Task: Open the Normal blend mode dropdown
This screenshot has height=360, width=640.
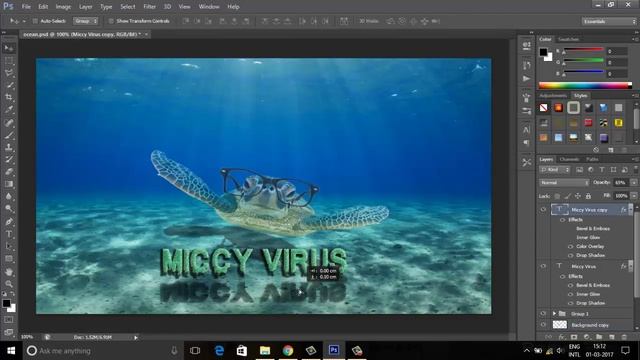Action: click(x=564, y=183)
